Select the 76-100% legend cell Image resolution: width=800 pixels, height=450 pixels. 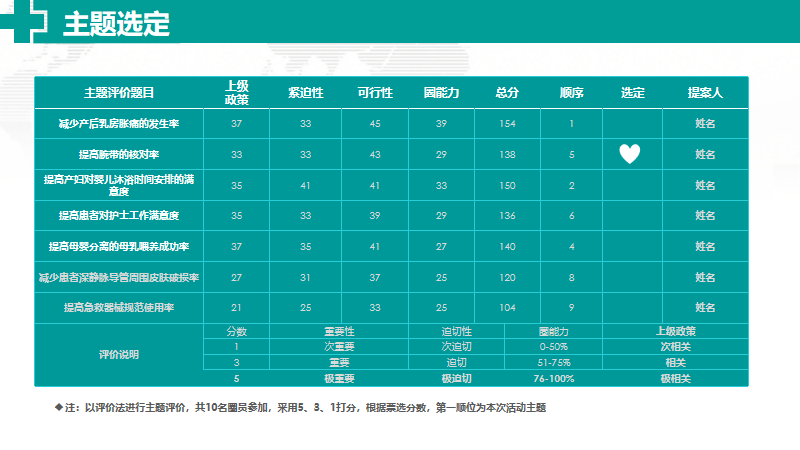point(554,379)
